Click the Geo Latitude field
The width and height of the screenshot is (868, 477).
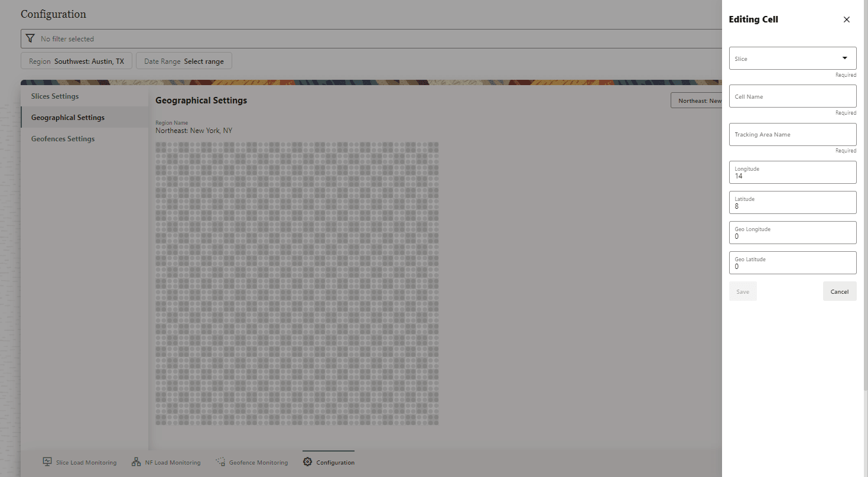[x=792, y=263]
